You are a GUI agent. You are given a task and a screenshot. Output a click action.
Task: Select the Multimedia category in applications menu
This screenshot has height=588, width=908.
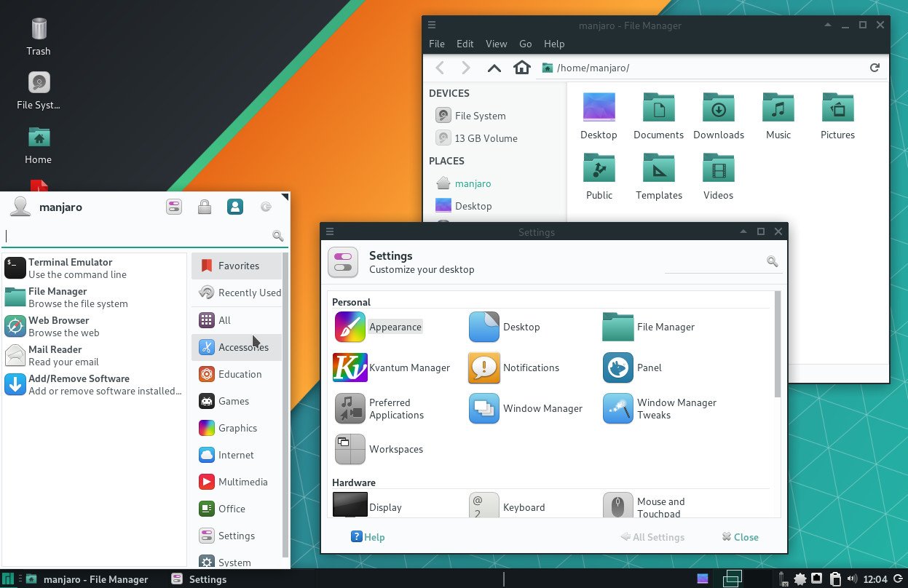pos(241,482)
